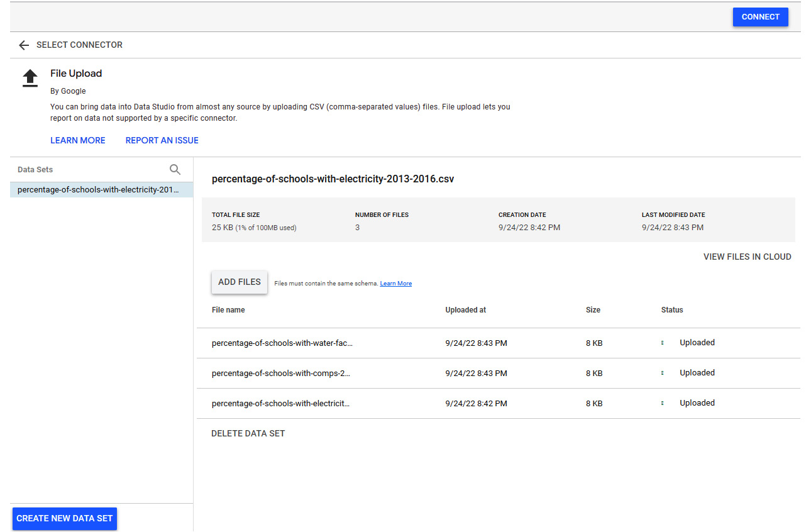Select the electricity data set in sidebar
The width and height of the screenshot is (811, 532).
(101, 190)
